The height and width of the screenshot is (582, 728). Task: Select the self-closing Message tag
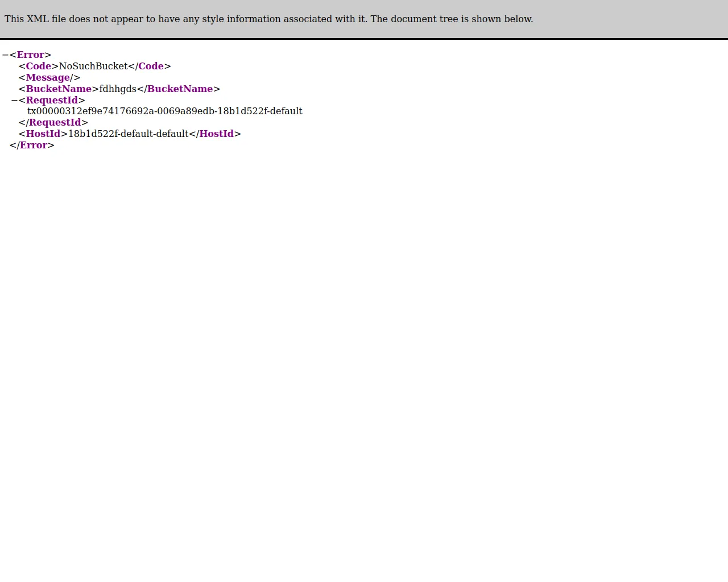48,77
